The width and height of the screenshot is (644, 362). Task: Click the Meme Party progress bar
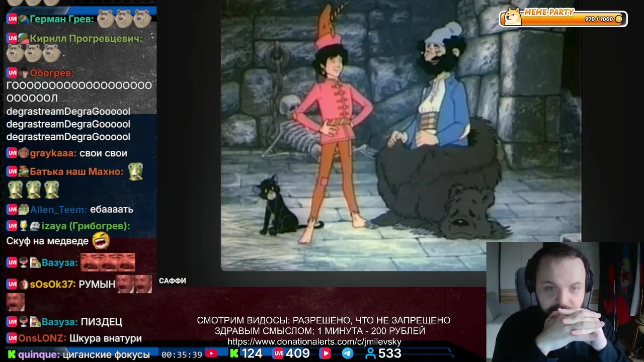[x=563, y=19]
